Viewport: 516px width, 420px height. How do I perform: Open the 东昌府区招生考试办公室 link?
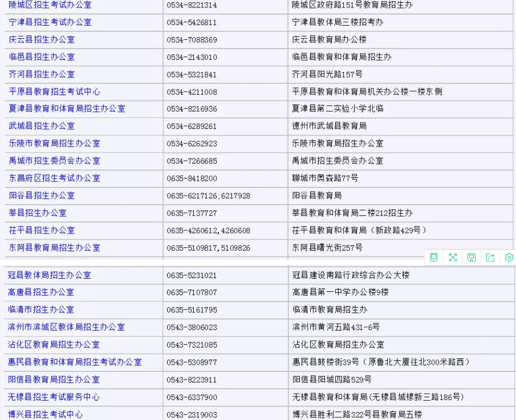click(55, 178)
